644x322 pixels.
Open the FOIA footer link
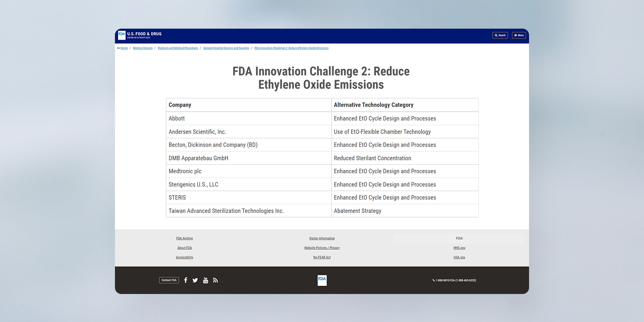[459, 238]
